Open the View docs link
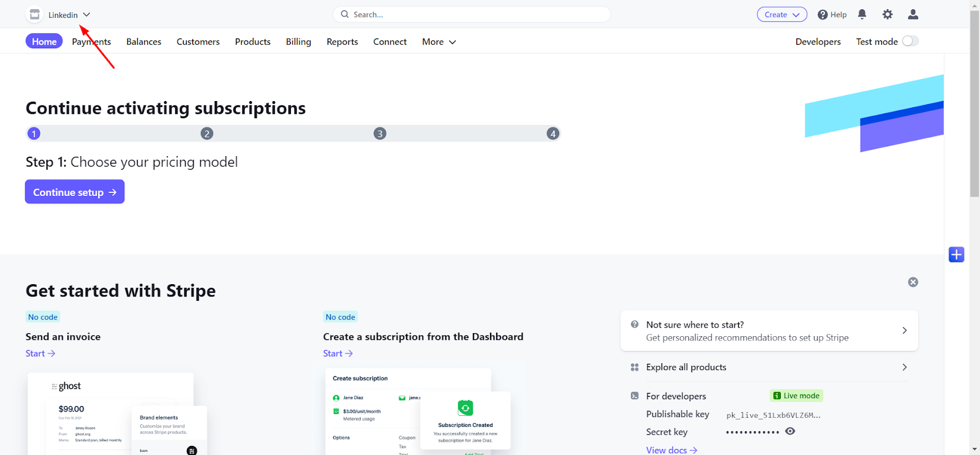 [x=671, y=450]
